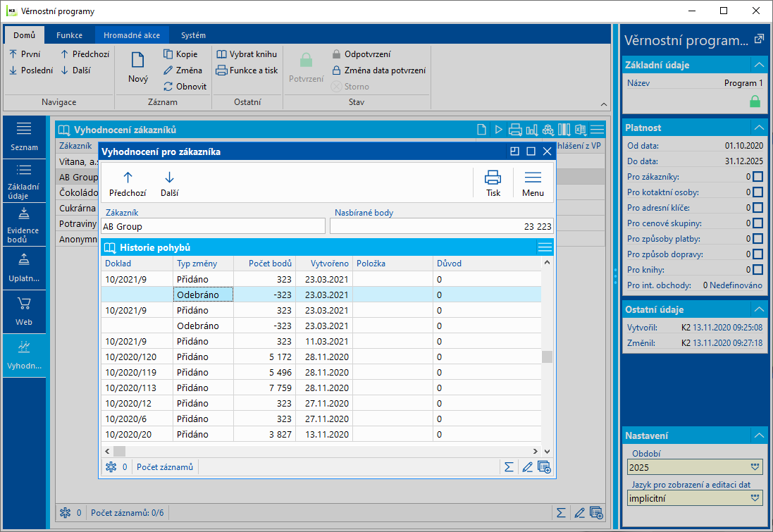Open the Období dropdown showing 2025
The width and height of the screenshot is (773, 532).
pyautogui.click(x=755, y=467)
